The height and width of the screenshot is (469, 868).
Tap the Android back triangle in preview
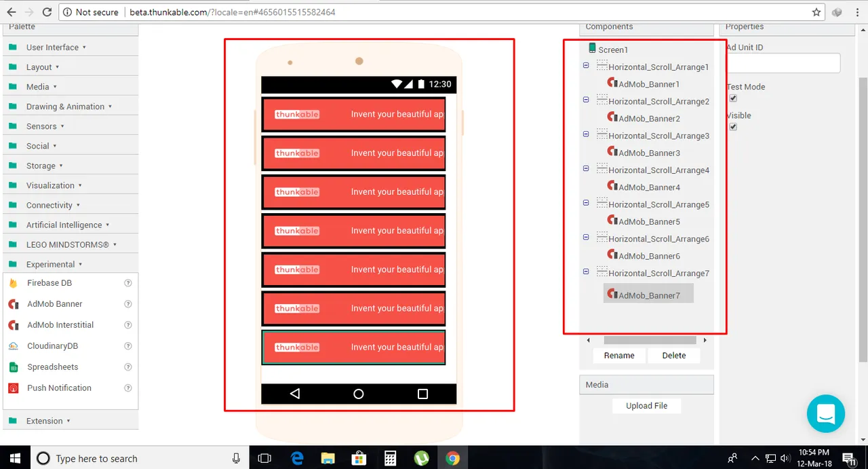tap(295, 394)
